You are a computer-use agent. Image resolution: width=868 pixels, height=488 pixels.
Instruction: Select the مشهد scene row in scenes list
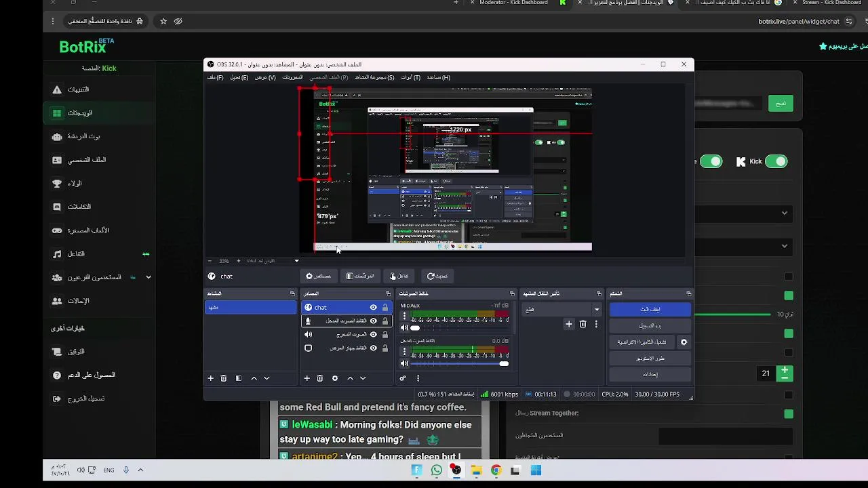pos(251,308)
